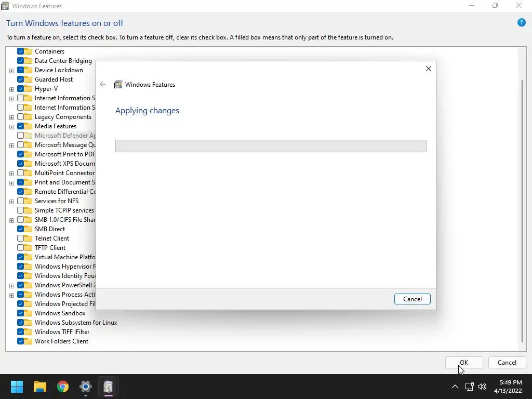
Task: Select the Device Lockdown label
Action: tap(59, 70)
